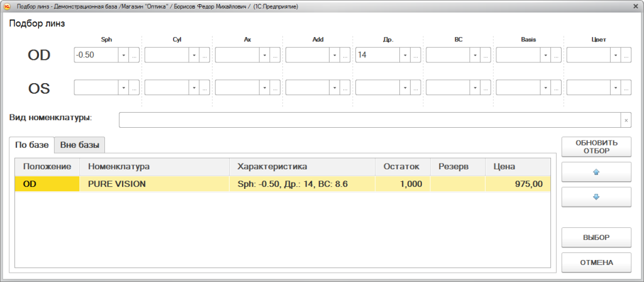The width and height of the screenshot is (644, 282).
Task: Select the PURE VISION table row
Action: tap(282, 184)
